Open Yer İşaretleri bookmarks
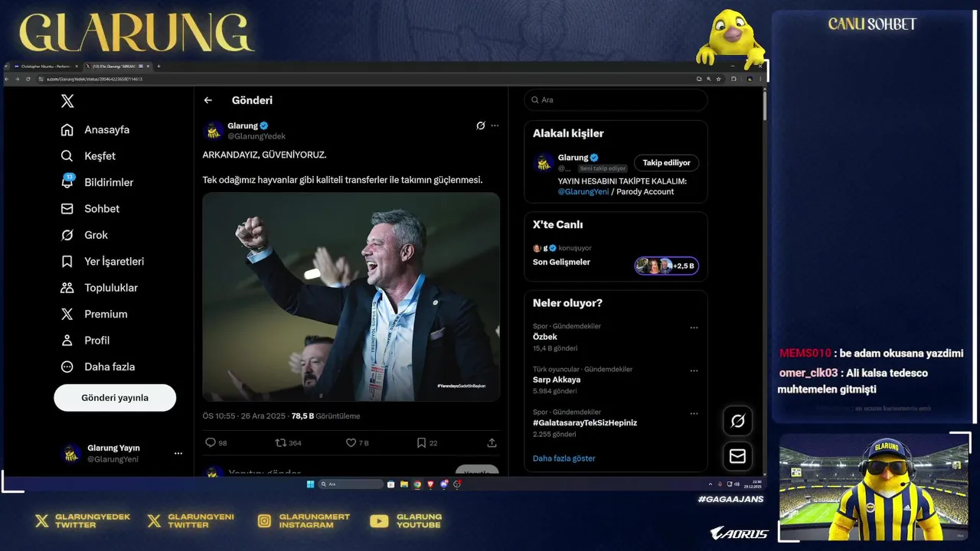980x551 pixels. 103,262
